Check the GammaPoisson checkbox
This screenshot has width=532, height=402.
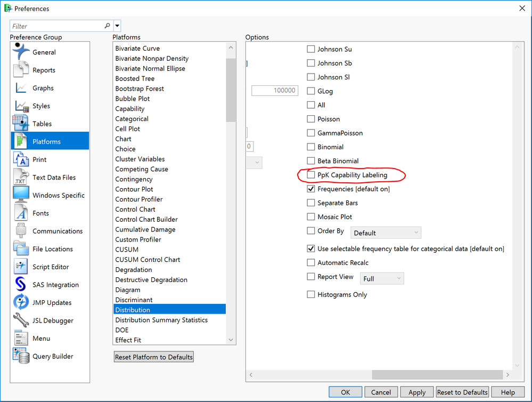[311, 133]
